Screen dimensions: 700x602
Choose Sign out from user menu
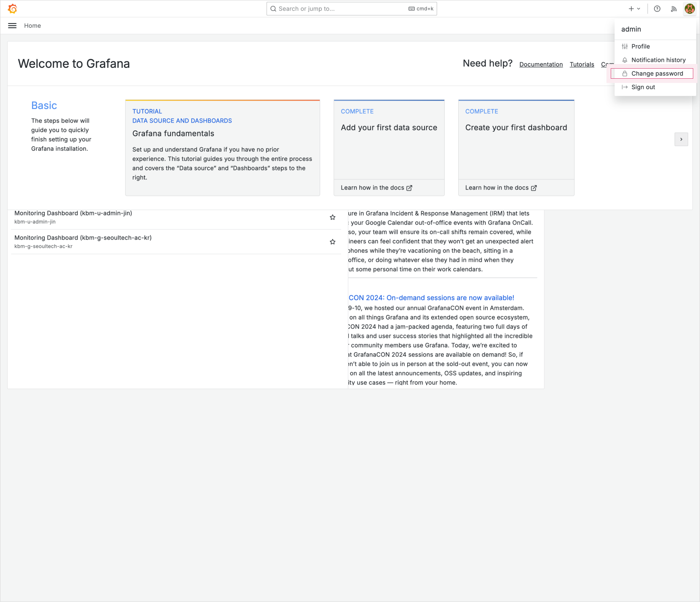click(x=655, y=87)
